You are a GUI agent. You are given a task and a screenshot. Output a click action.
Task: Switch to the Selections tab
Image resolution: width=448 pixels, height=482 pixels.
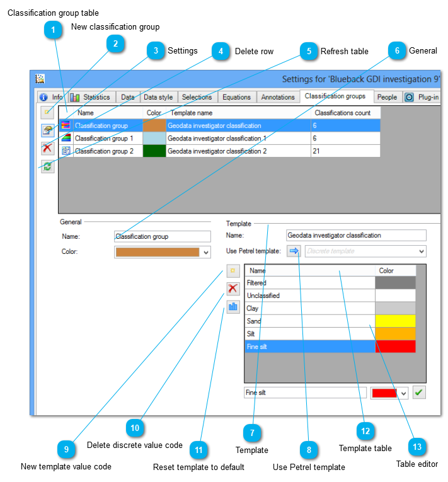[x=197, y=97]
